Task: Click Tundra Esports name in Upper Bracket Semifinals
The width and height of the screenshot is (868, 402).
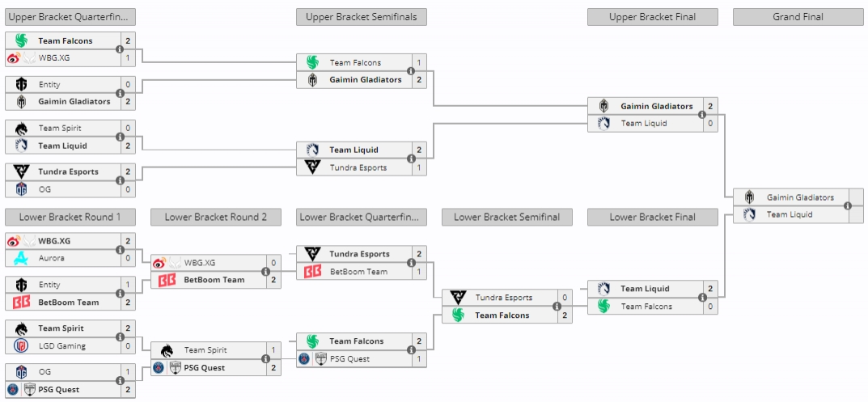Action: pyautogui.click(x=358, y=167)
